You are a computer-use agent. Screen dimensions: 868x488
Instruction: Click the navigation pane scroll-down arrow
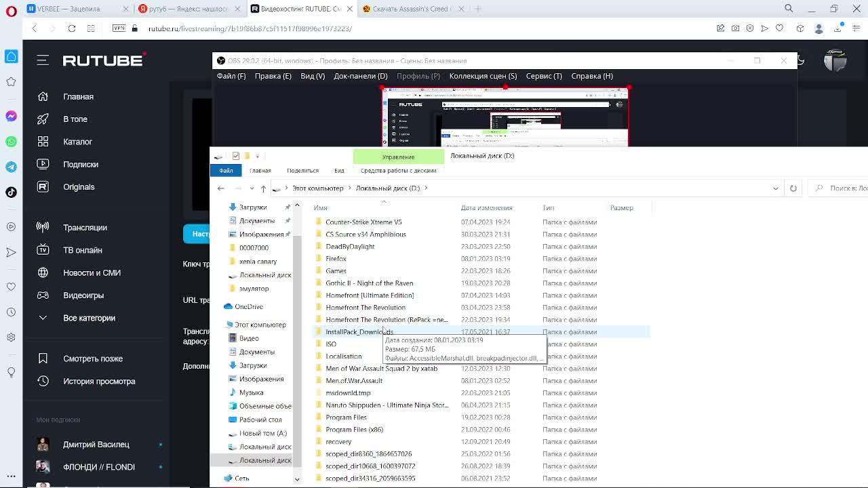pos(297,479)
